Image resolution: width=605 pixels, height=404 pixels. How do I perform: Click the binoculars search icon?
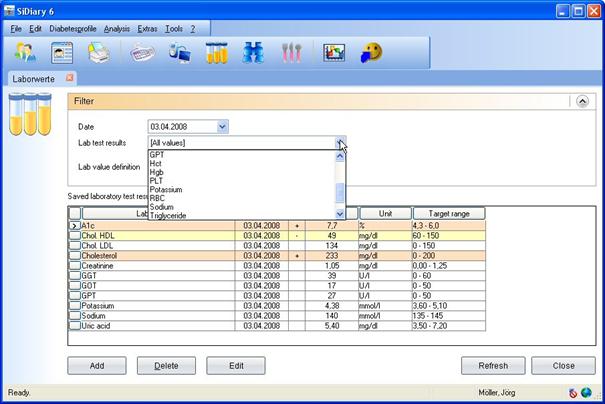point(254,53)
